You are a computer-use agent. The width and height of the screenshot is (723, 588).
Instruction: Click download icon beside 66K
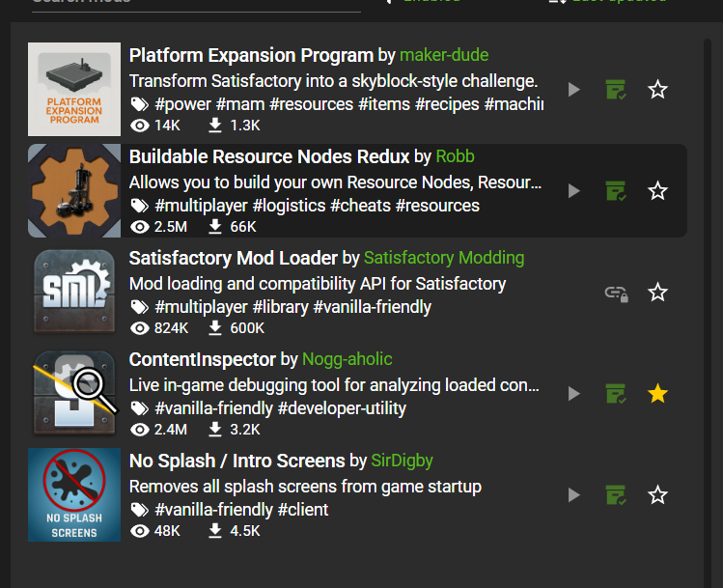click(x=215, y=227)
